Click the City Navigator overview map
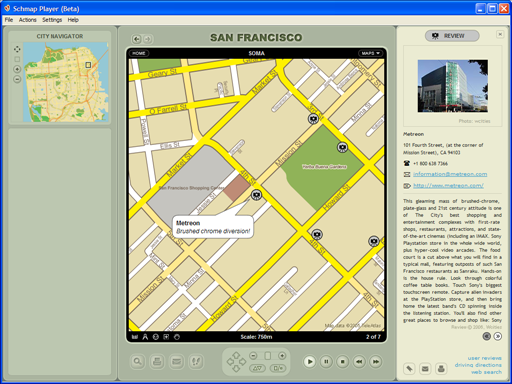 click(66, 82)
